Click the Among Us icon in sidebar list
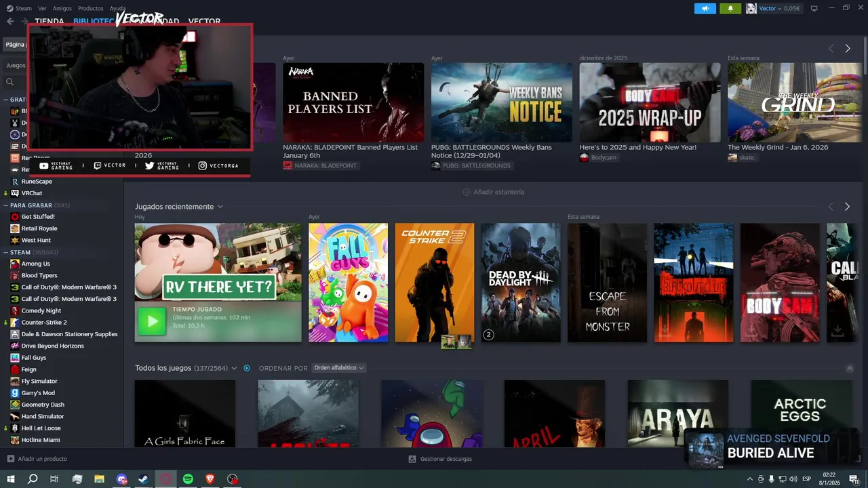The image size is (868, 488). 15,264
